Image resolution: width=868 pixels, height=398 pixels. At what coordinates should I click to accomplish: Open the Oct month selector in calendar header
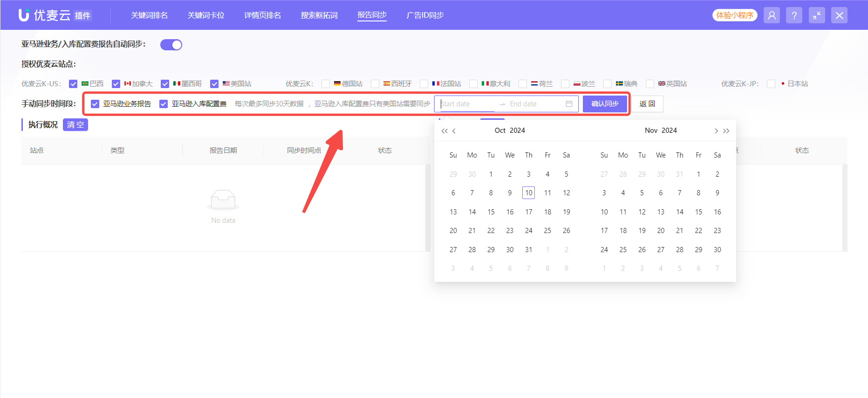[x=500, y=130]
